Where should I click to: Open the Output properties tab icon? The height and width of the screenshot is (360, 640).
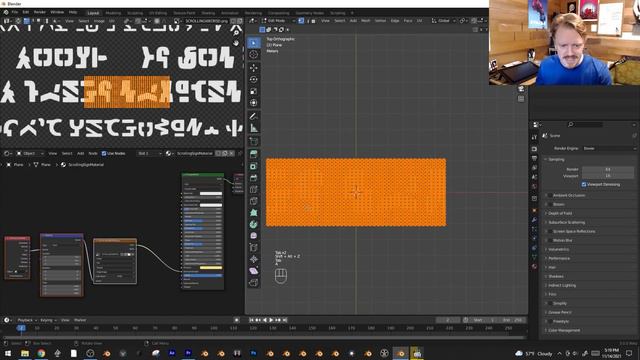[x=534, y=158]
